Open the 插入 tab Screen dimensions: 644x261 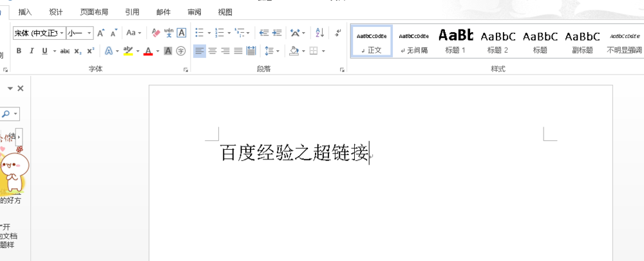coord(25,12)
